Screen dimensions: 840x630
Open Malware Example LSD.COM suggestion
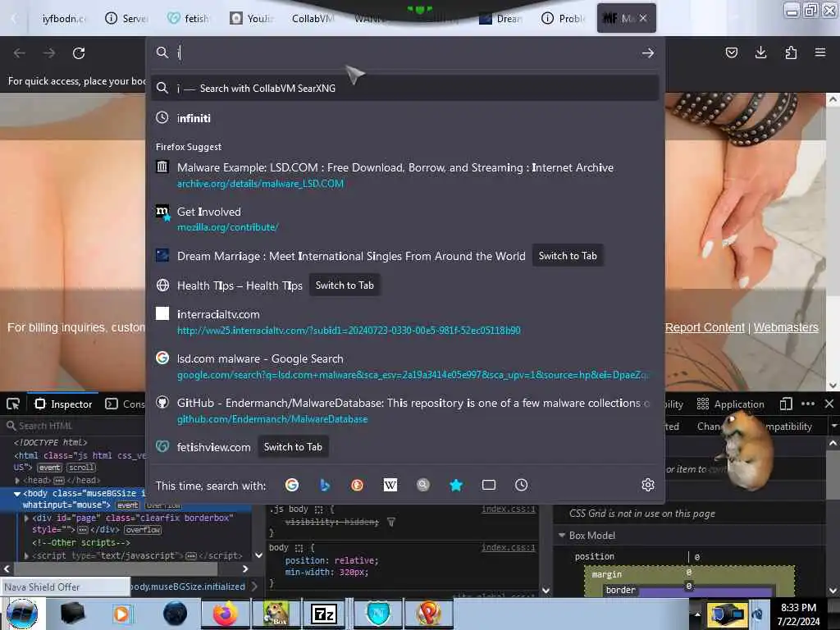tap(405, 176)
